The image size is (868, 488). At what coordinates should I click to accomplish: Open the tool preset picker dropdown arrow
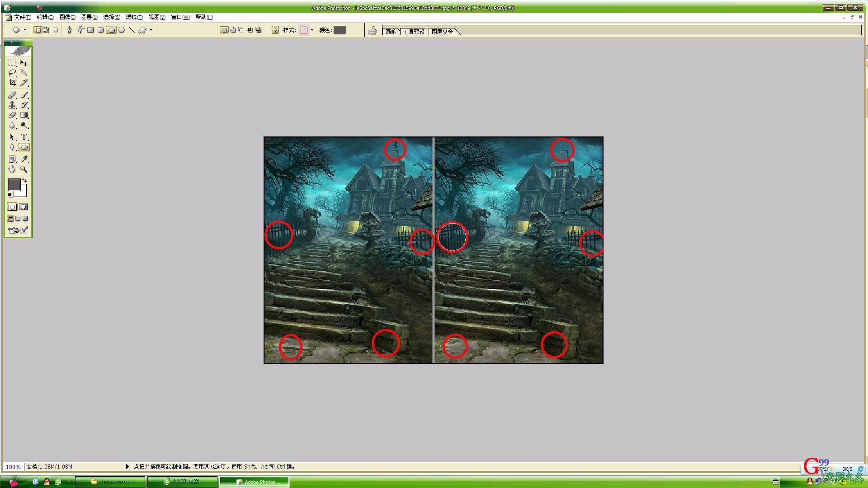click(x=25, y=30)
